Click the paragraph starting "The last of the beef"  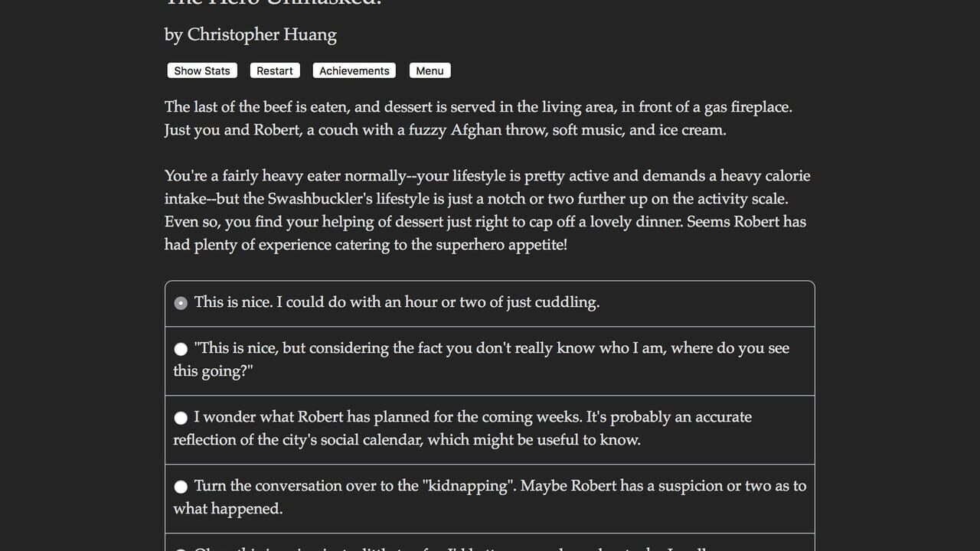click(x=479, y=119)
